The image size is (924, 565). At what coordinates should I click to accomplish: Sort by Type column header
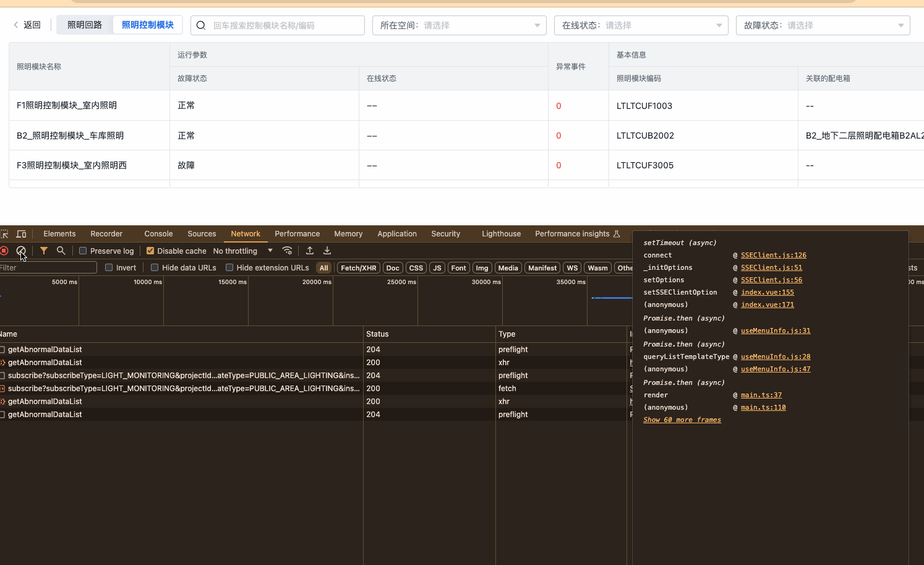561,334
